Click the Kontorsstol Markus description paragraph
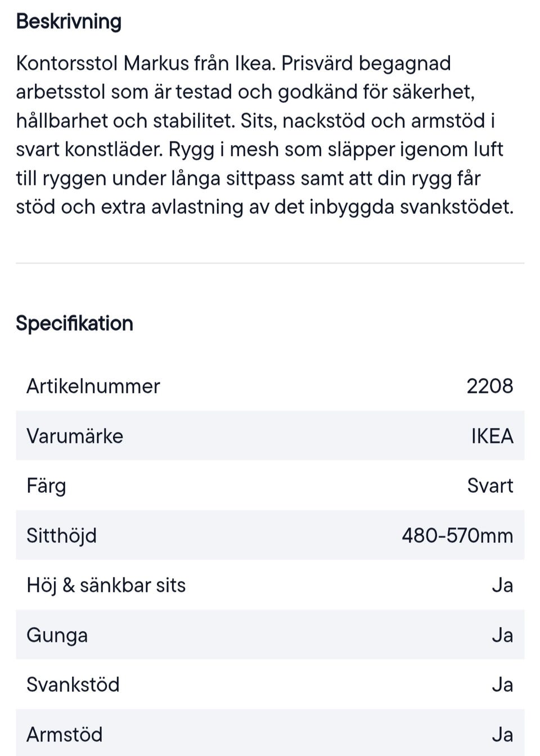 (264, 135)
